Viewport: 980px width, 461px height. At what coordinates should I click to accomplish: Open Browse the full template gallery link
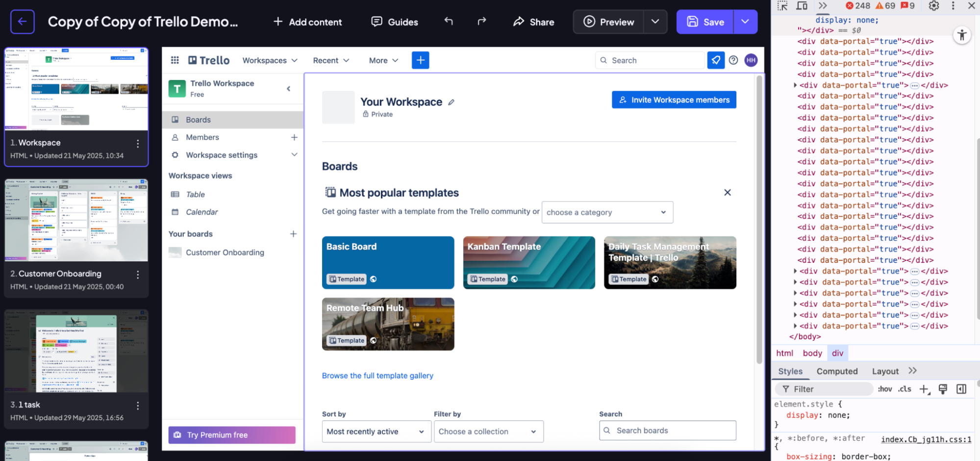377,376
